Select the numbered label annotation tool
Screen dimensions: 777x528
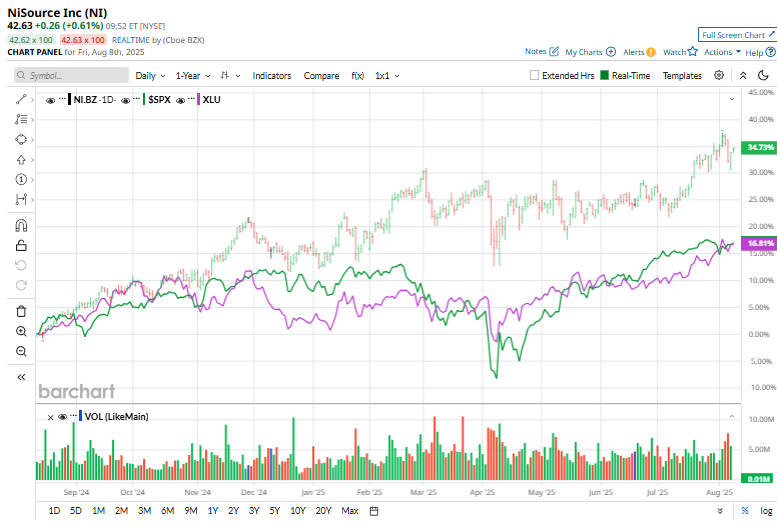click(x=21, y=179)
